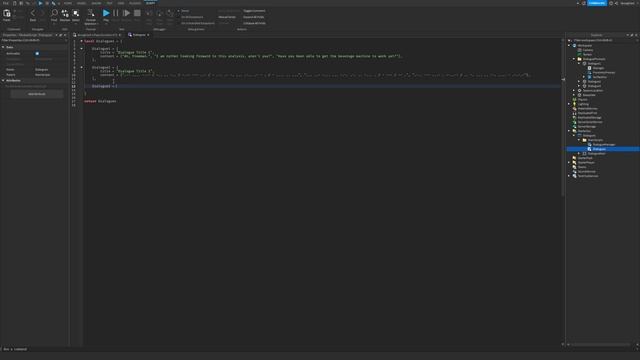Toggle the Archivable checkbox
This screenshot has width=640, height=360.
[x=37, y=53]
